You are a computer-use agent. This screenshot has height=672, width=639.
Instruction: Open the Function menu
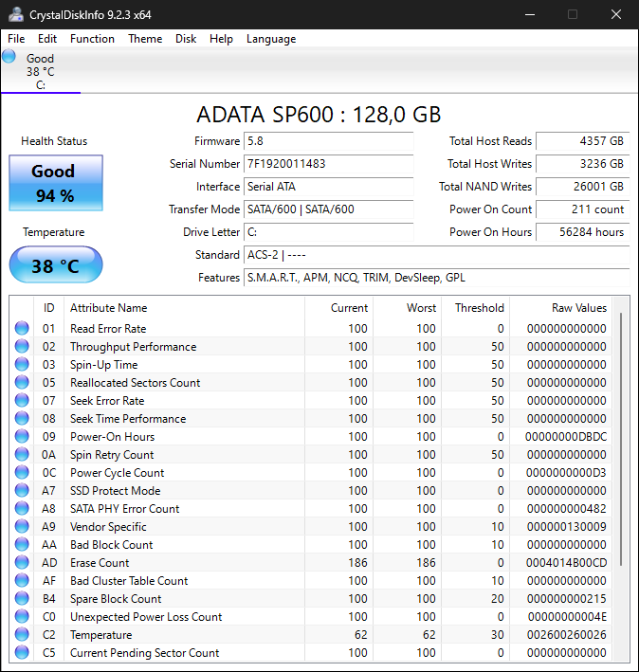tap(92, 39)
